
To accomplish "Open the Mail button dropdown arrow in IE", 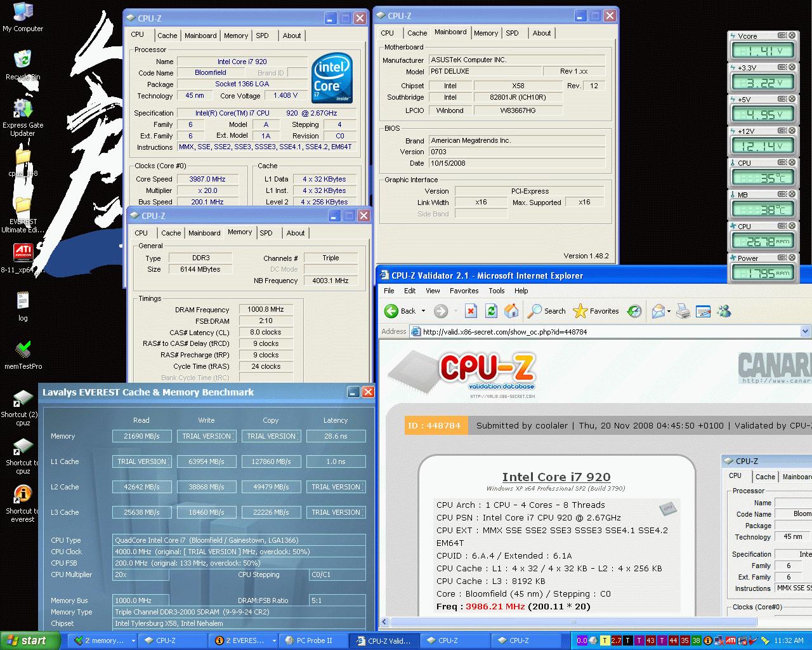I will (669, 311).
